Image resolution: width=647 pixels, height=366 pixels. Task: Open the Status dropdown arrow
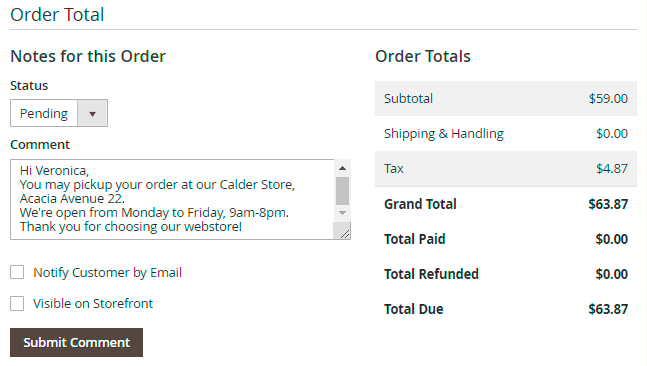(x=92, y=113)
